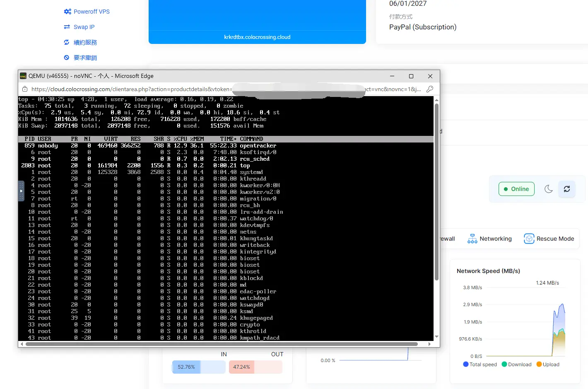The width and height of the screenshot is (588, 389).
Task: Click the Online status button
Action: click(x=516, y=189)
